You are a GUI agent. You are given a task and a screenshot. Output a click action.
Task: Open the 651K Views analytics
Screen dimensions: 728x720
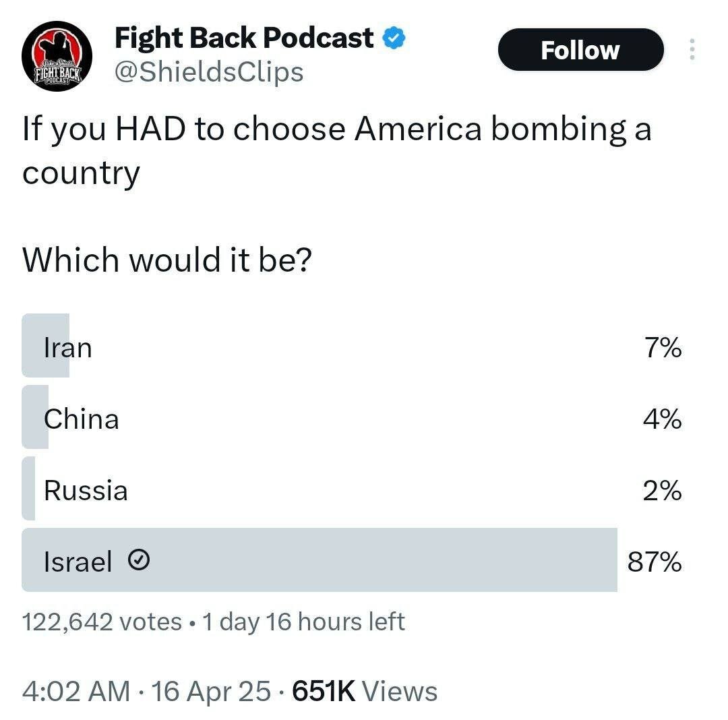click(364, 691)
